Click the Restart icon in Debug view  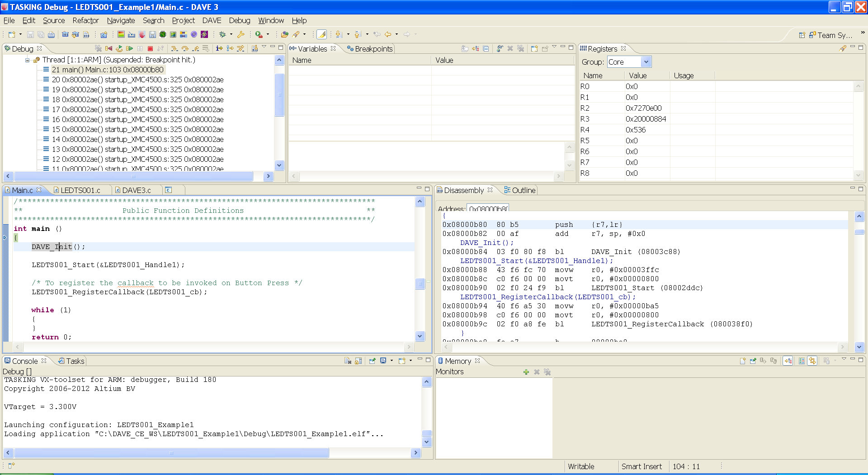pos(119,48)
